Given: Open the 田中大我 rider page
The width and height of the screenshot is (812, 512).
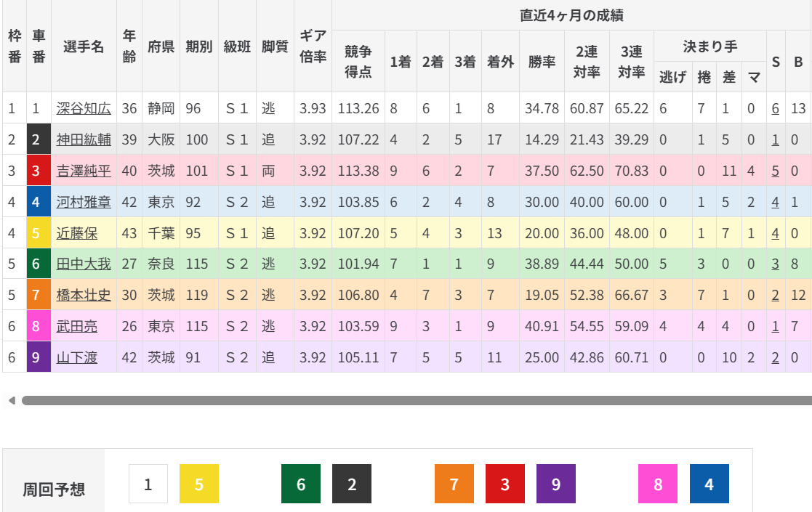Looking at the screenshot, I should click(x=84, y=264).
